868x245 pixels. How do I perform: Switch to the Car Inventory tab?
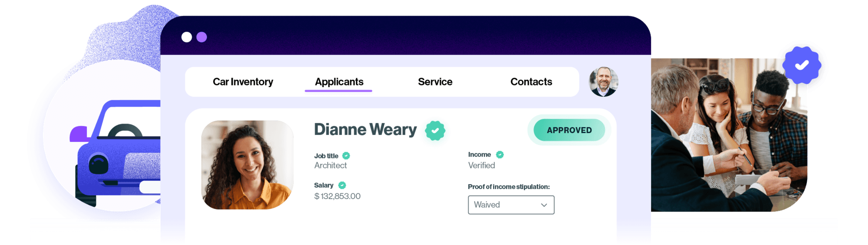point(243,82)
